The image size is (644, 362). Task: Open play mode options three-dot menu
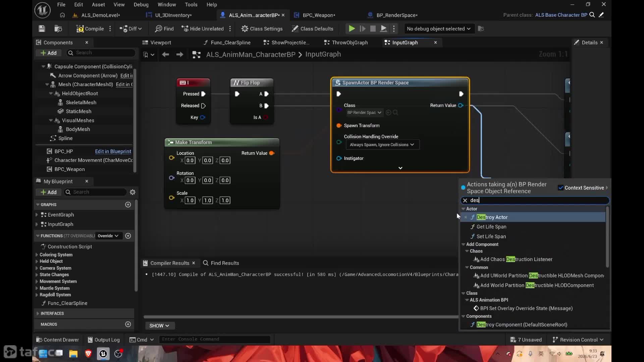click(x=394, y=29)
